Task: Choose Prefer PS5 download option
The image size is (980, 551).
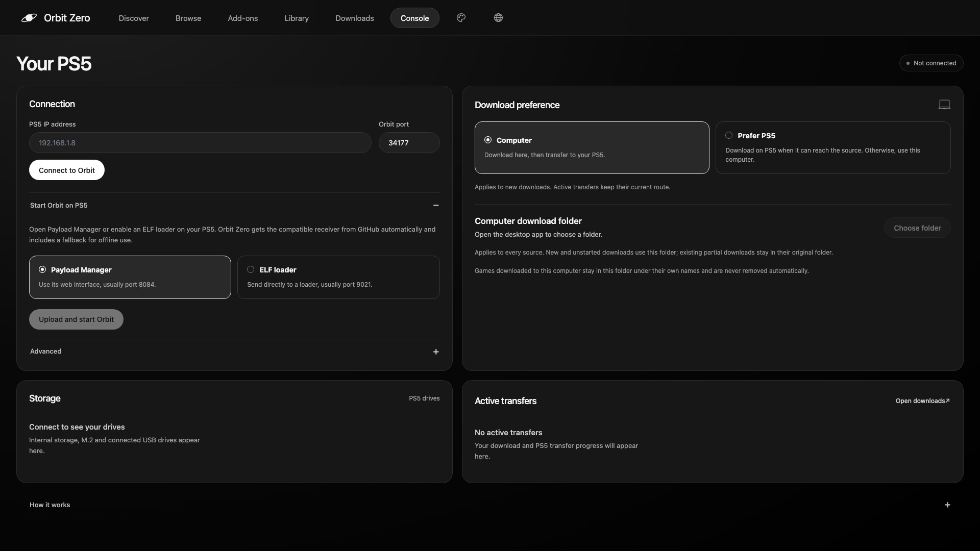Action: pos(833,147)
